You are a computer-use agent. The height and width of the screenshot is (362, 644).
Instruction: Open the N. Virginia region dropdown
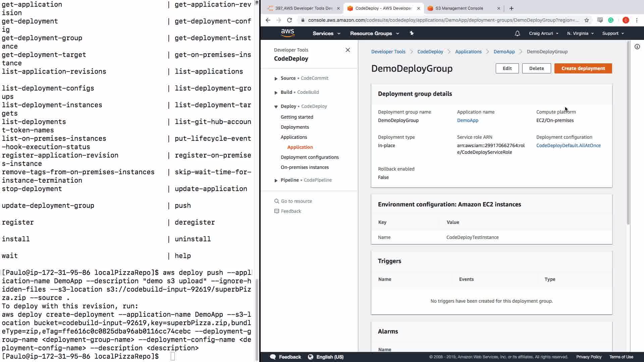pyautogui.click(x=580, y=33)
